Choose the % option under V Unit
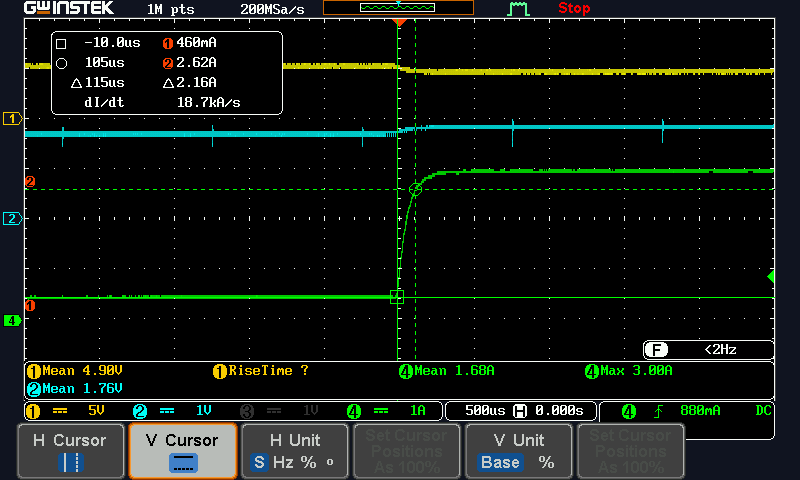Screen dimensions: 800x480 546,463
